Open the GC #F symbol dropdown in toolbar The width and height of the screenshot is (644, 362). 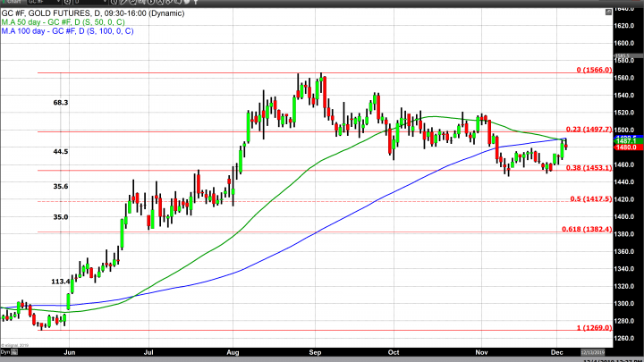(45, 4)
